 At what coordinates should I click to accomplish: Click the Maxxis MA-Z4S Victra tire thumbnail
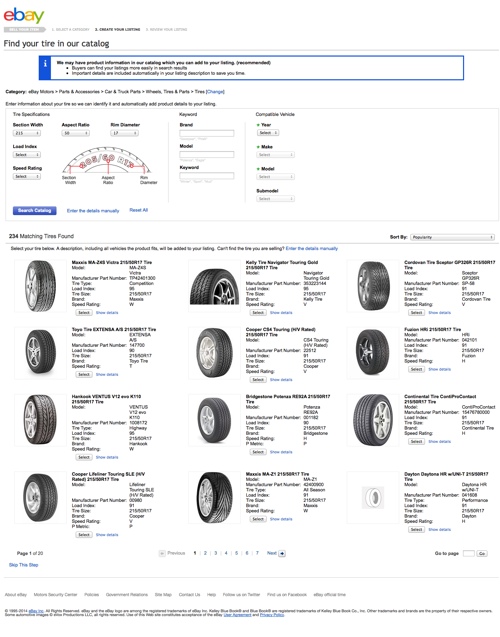(x=40, y=286)
